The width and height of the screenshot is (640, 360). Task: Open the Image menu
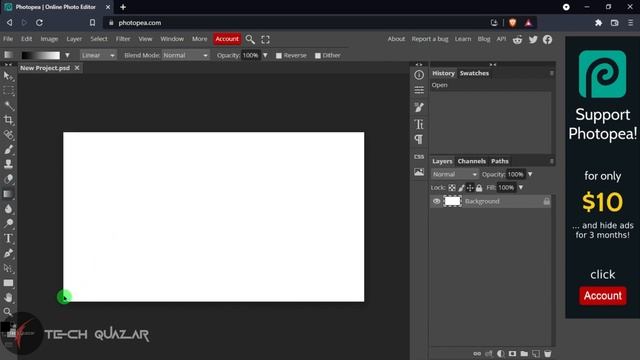coord(49,39)
